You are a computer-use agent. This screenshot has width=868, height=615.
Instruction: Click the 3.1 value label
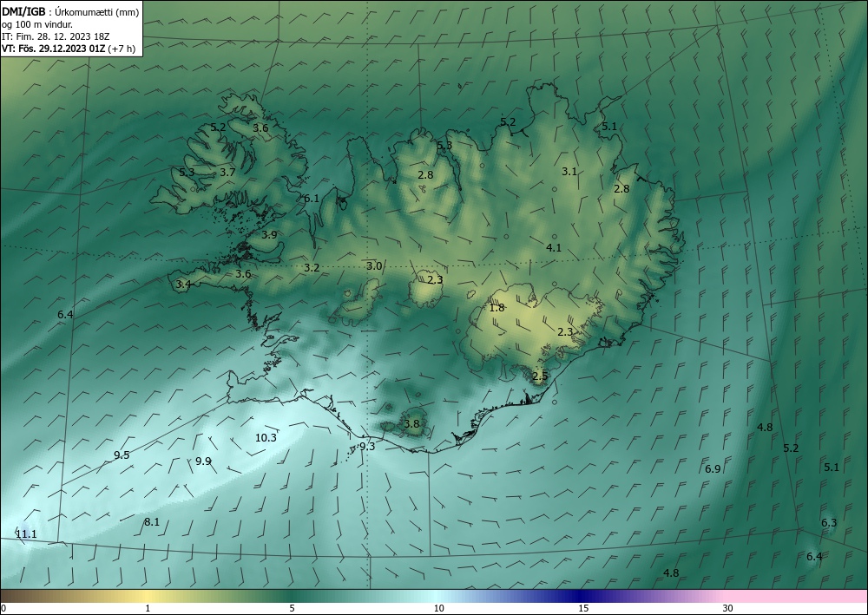(569, 172)
